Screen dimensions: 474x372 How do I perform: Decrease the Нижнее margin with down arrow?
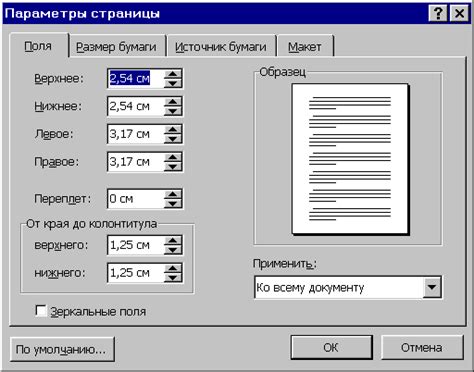coord(173,111)
